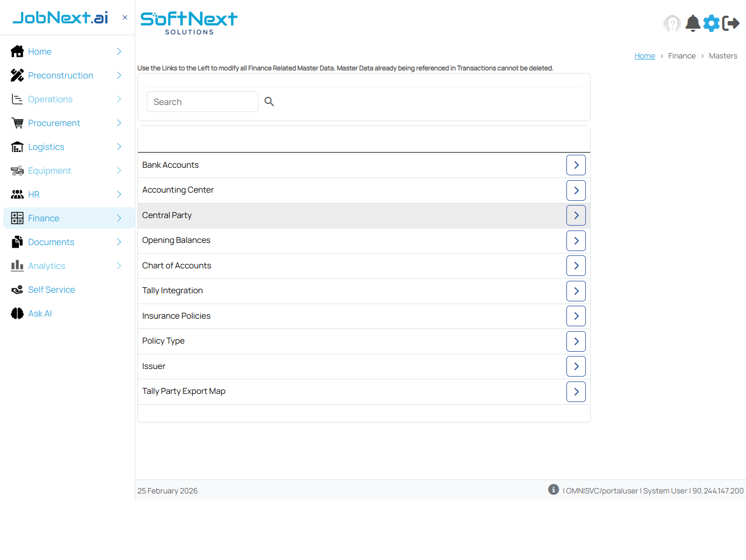The image size is (746, 560).
Task: Close the sidebar with the X icon
Action: coord(125,17)
